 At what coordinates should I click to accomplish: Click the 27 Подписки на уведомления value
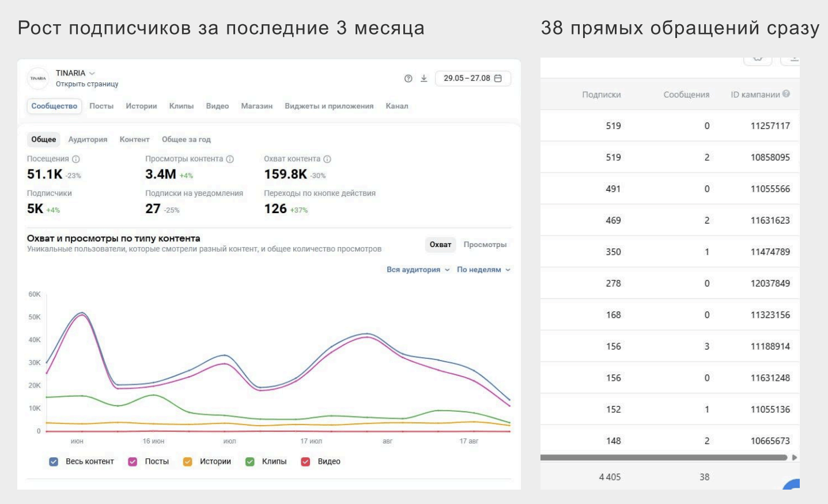153,209
